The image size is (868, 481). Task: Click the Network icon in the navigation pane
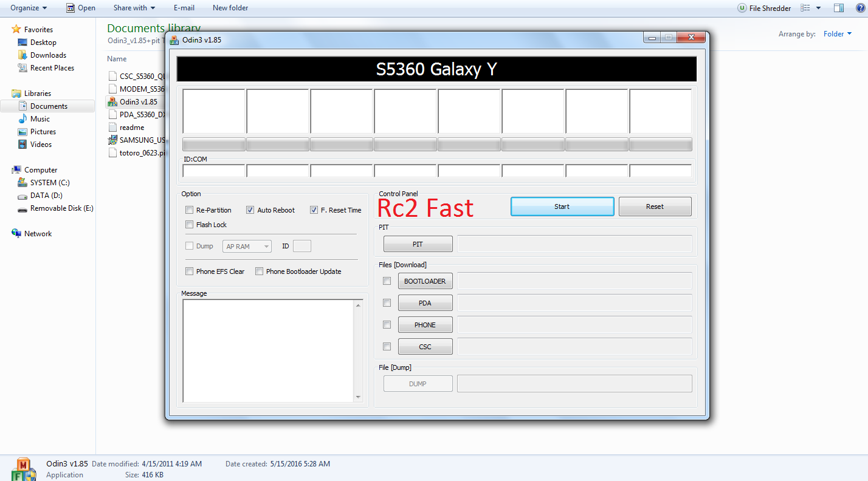pos(16,234)
